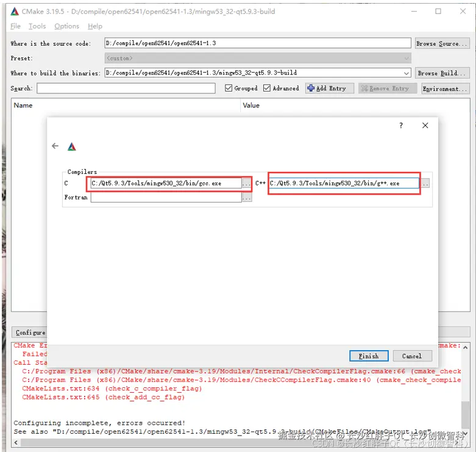Browse for C++ compiler with ellipsis button
The width and height of the screenshot is (476, 452).
(x=425, y=184)
